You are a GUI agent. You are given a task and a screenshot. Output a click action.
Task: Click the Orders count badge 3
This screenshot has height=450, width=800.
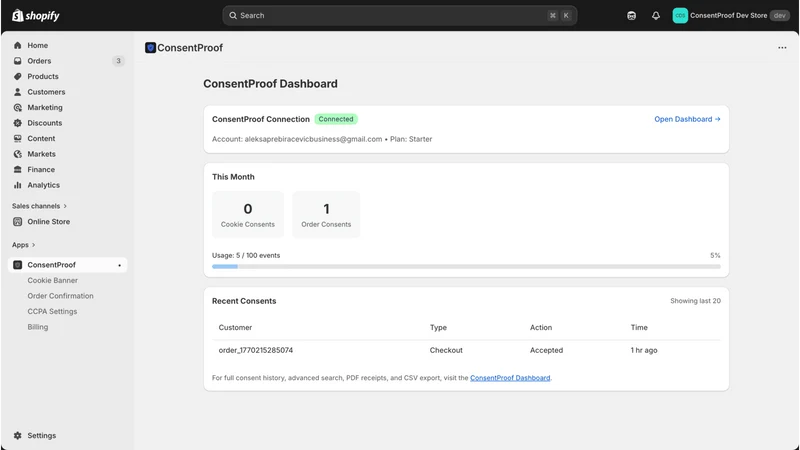118,61
